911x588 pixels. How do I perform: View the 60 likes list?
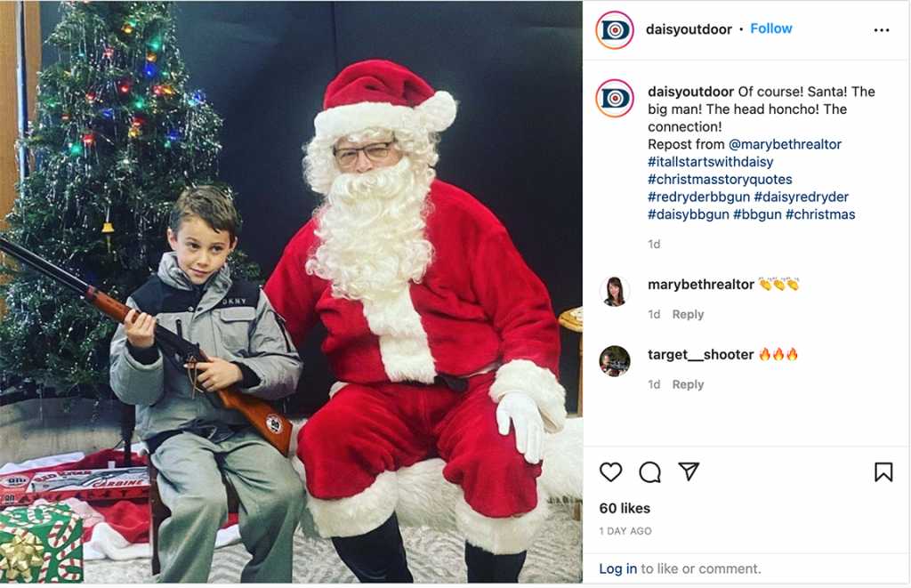tap(625, 508)
